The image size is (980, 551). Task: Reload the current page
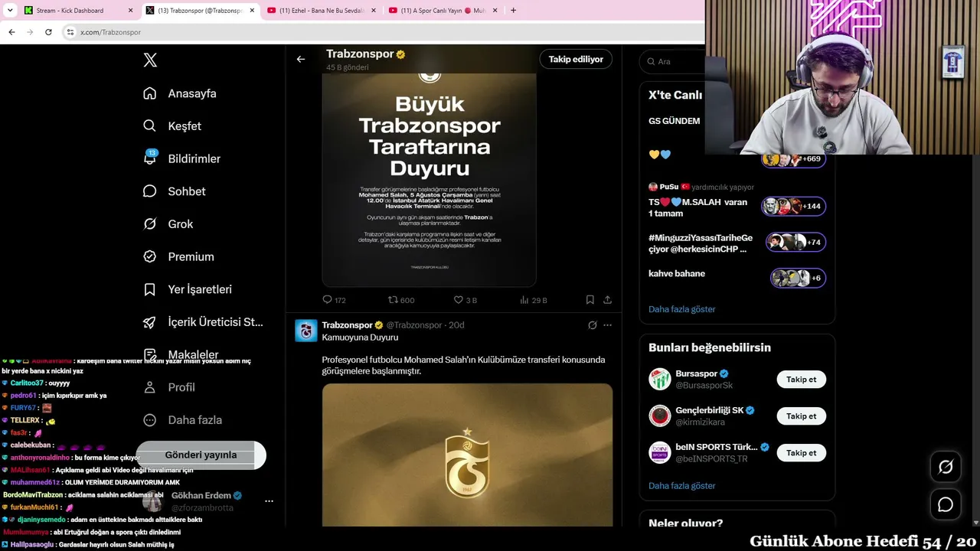pyautogui.click(x=48, y=32)
